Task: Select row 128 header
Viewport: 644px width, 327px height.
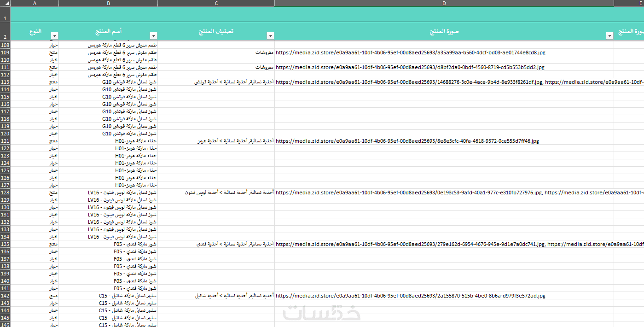Action: pos(5,193)
